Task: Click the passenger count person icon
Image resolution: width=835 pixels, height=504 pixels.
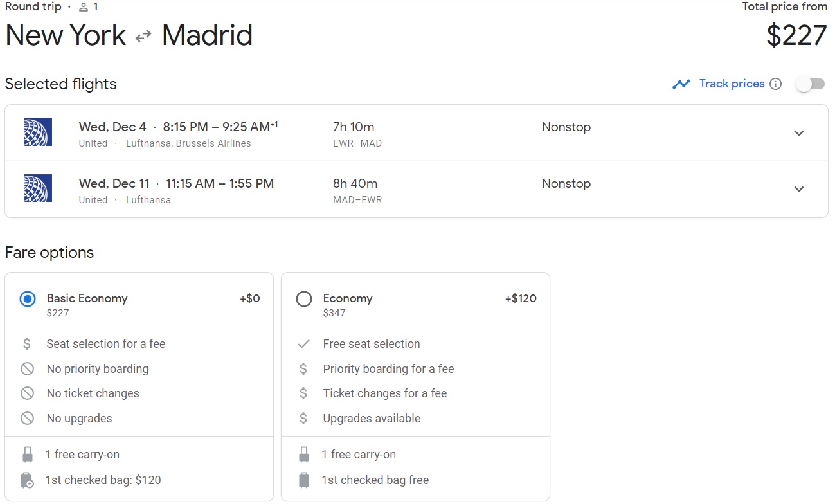Action: [83, 7]
